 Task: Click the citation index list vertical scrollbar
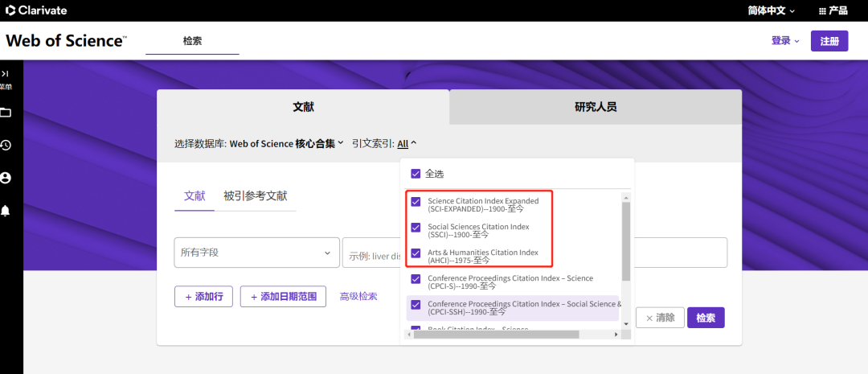pos(626,241)
